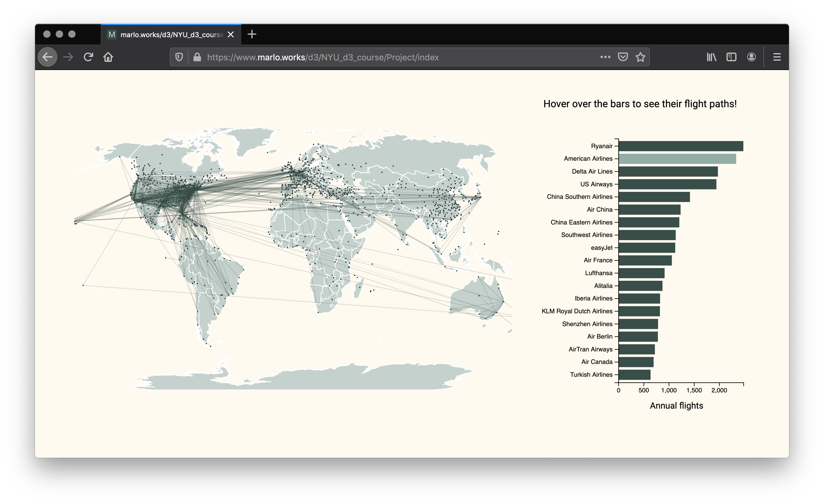This screenshot has height=504, width=824.
Task: Click the red close window button
Action: pos(47,34)
